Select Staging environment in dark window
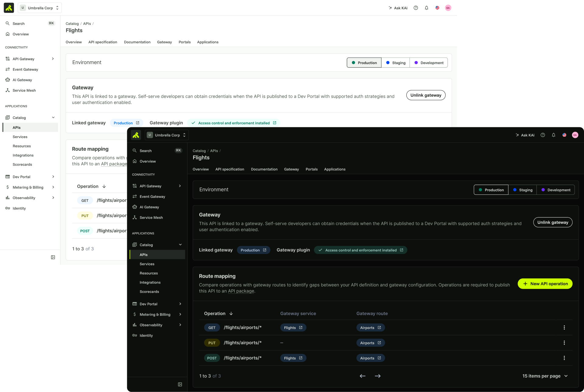Screen dimensions: 584x392 (x=523, y=190)
